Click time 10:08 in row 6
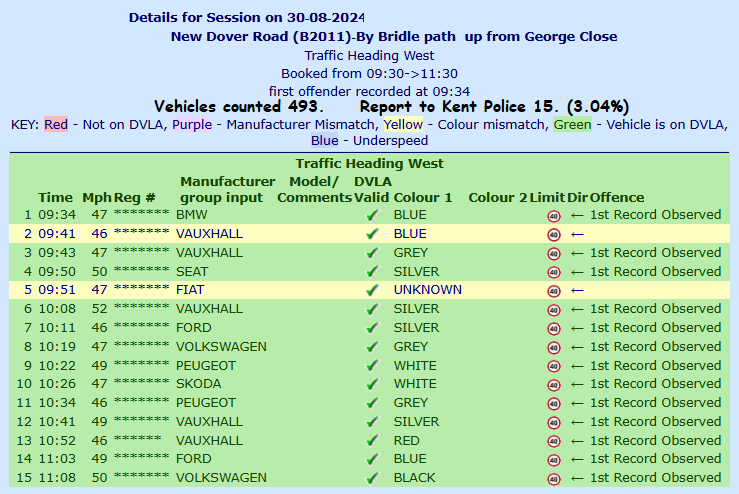Image resolution: width=739 pixels, height=494 pixels. [x=57, y=309]
